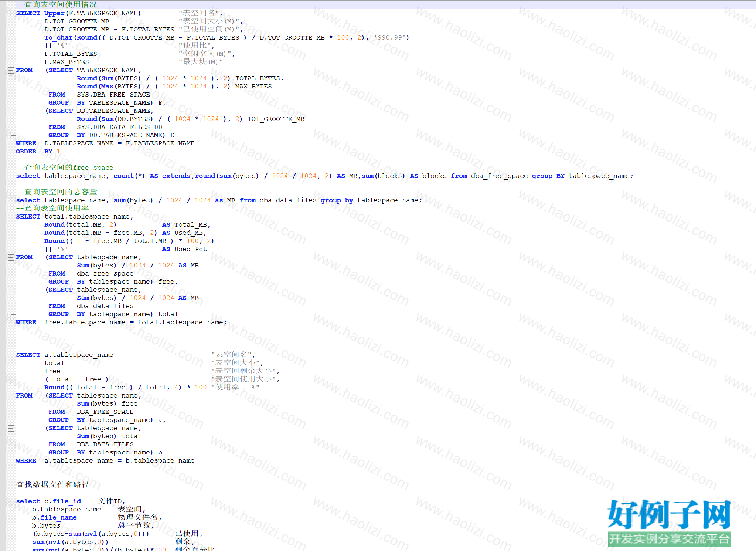The height and width of the screenshot is (551, 756).
Task: Collapse the fold at 'FROM (SELECT TABLESPACE_NAME,'
Action: pos(11,70)
